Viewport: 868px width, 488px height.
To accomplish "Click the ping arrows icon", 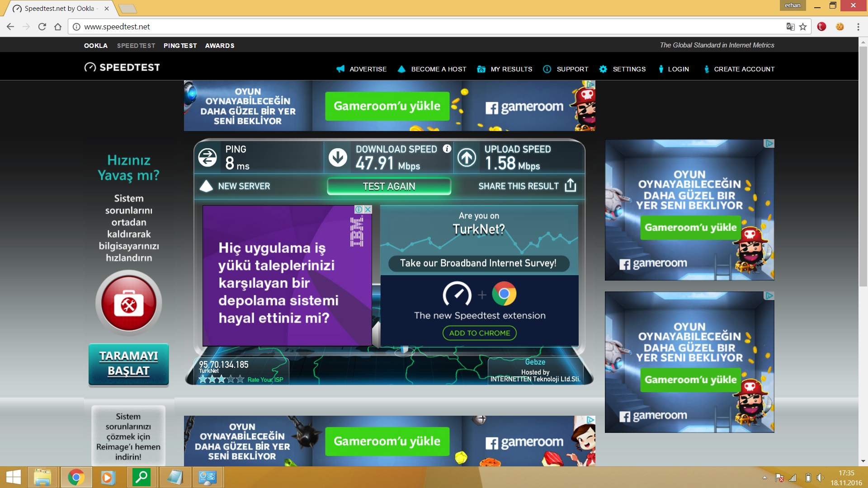I will click(x=208, y=157).
